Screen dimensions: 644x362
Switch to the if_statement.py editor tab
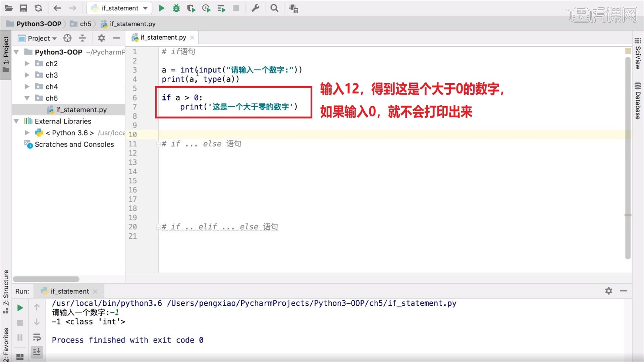(163, 37)
